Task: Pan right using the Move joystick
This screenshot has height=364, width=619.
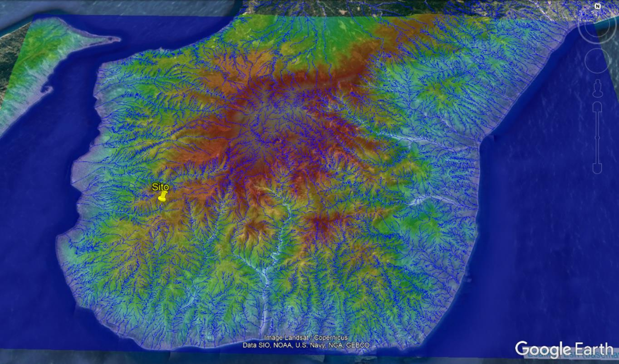Action: (x=606, y=60)
